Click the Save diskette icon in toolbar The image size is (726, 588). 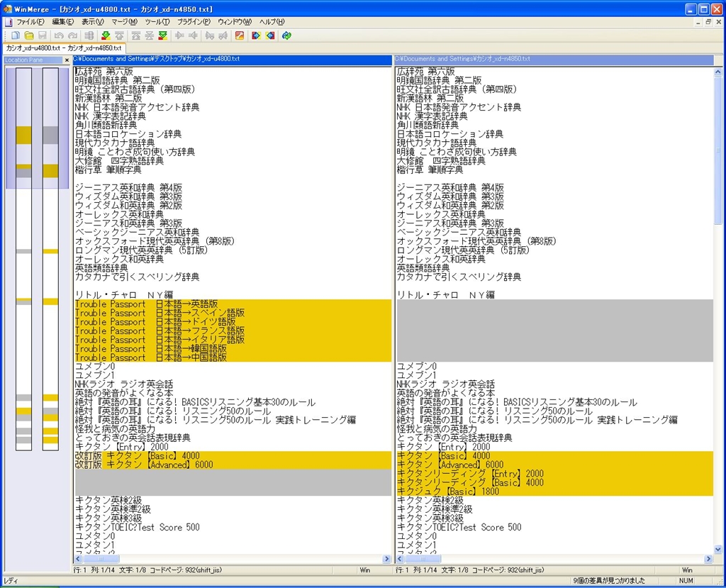43,35
